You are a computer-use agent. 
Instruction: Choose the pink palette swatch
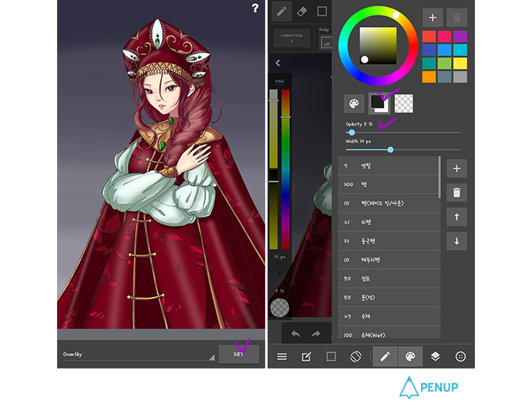click(x=444, y=37)
